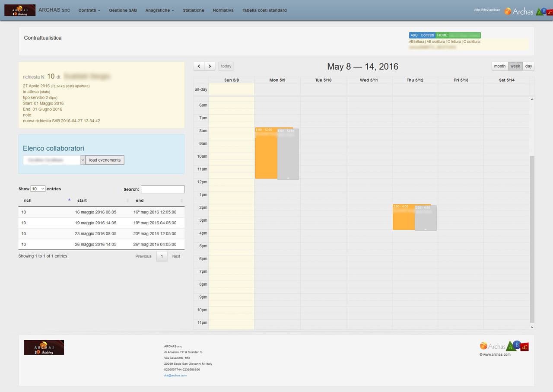Sort the rich column by its arrow
The image size is (553, 392).
69,200
